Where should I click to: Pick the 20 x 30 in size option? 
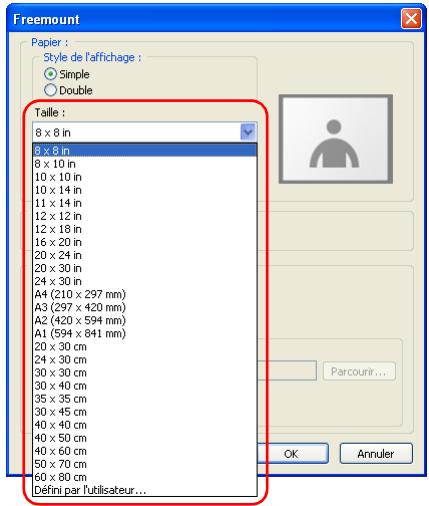coord(145,268)
